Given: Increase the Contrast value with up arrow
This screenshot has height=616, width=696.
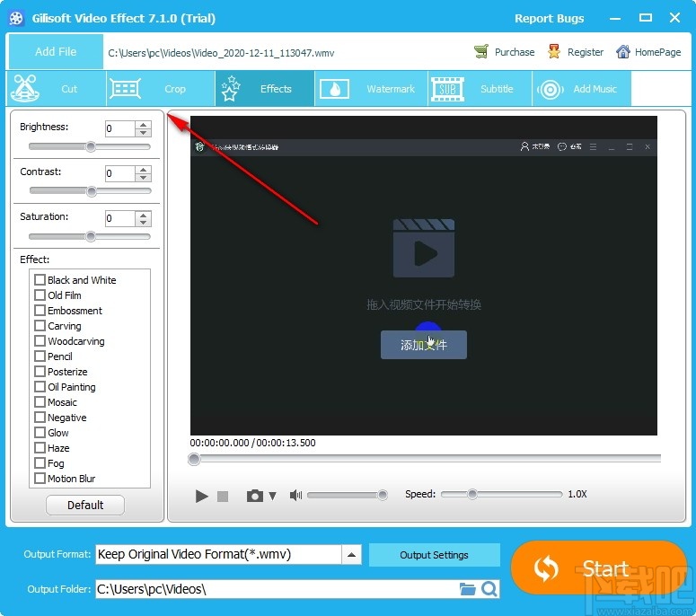Looking at the screenshot, I should (143, 170).
